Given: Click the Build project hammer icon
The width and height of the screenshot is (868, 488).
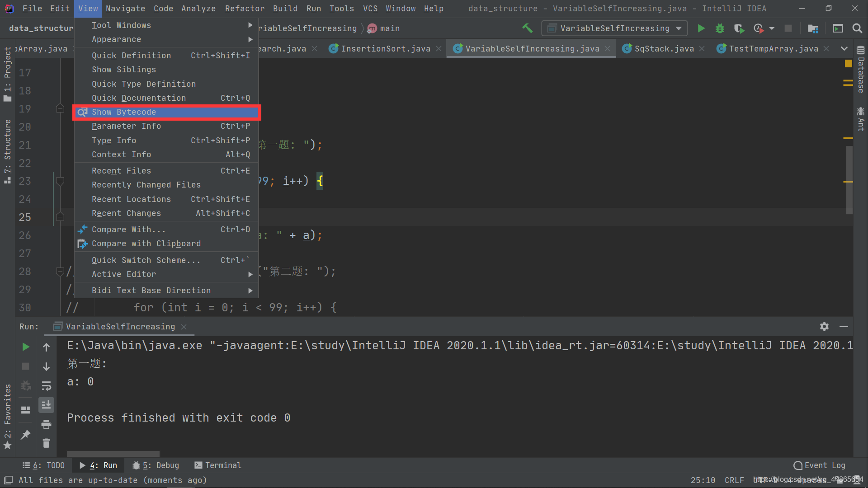Looking at the screenshot, I should (x=527, y=28).
